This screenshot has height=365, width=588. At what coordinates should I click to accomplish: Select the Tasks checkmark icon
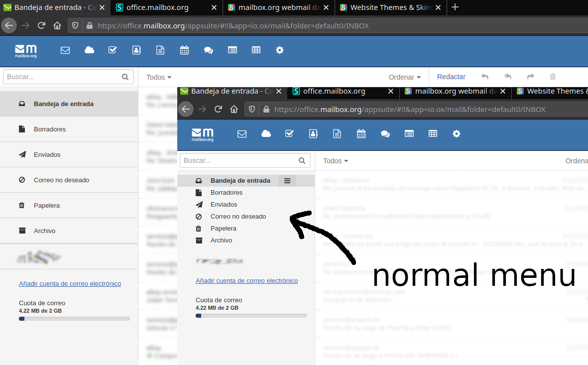[113, 50]
